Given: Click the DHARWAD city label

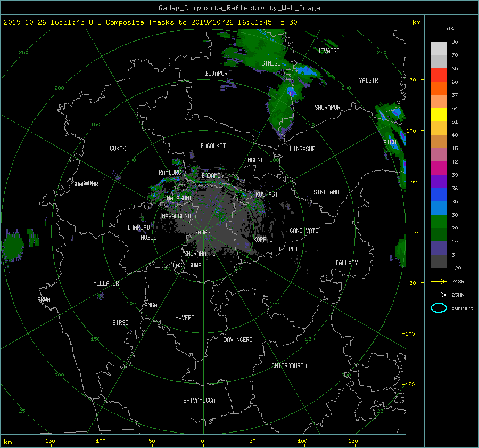Looking at the screenshot, I should (x=139, y=227).
